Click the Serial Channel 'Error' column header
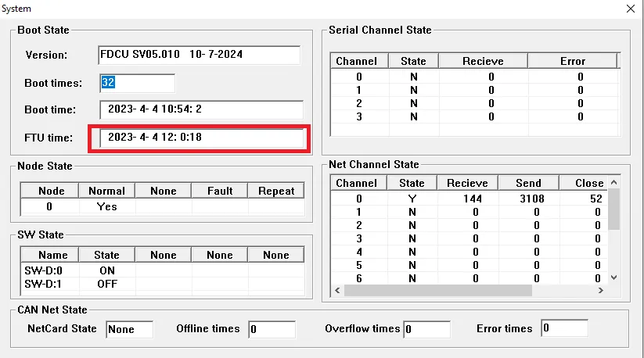Screen dimensions: 644x358 [x=573, y=61]
